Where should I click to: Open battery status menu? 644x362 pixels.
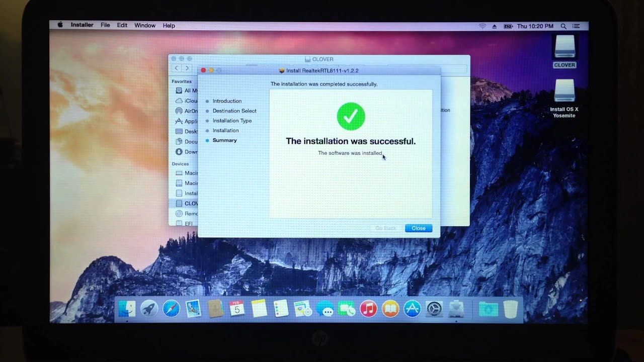(x=508, y=26)
